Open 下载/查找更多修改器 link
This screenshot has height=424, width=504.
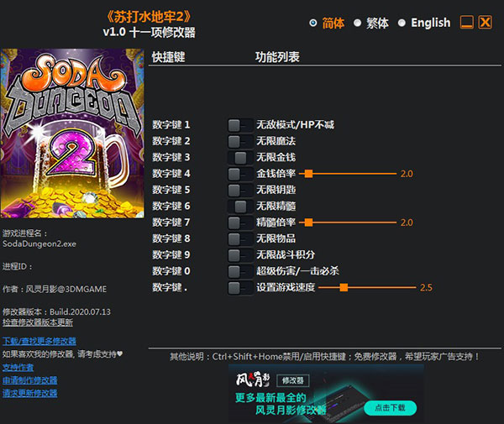tap(39, 341)
